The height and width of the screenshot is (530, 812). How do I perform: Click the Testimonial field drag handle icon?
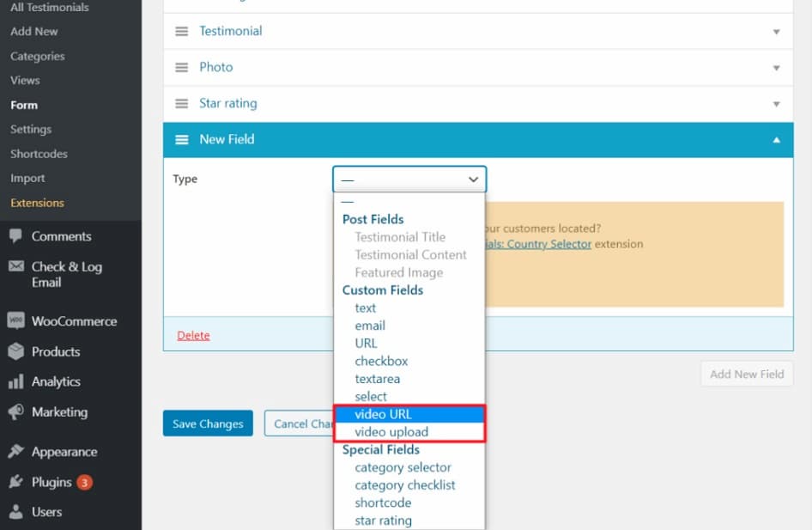[x=181, y=32]
